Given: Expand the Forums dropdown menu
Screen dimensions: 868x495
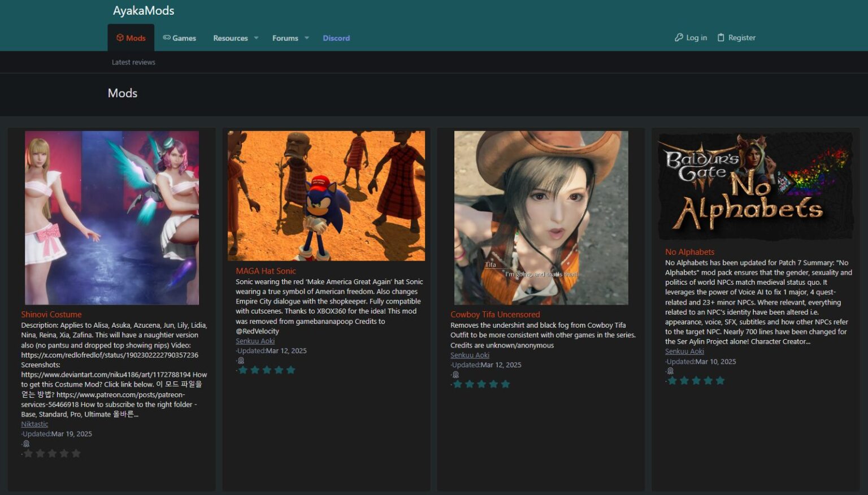Looking at the screenshot, I should [285, 37].
